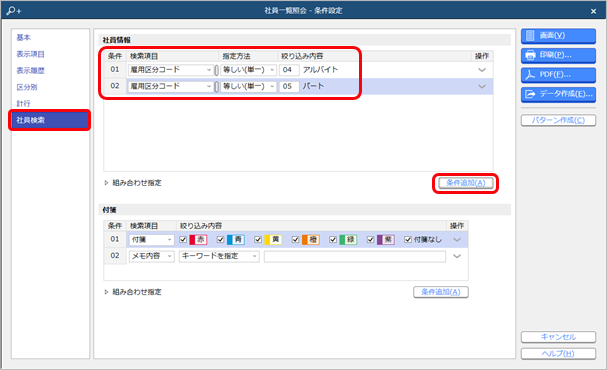This screenshot has height=370, width=607.
Task: Open operation chevron for メモ内容 row
Action: click(457, 256)
